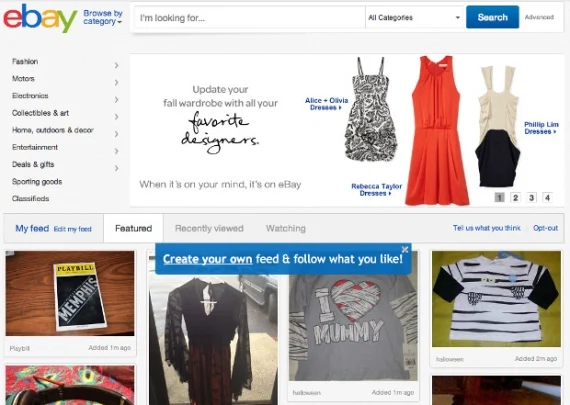Expand the Motors category chevron
Image resolution: width=570 pixels, height=405 pixels.
pos(116,83)
